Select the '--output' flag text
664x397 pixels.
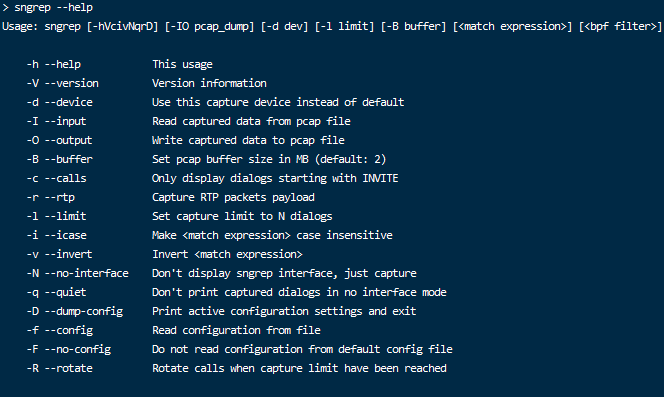68,141
